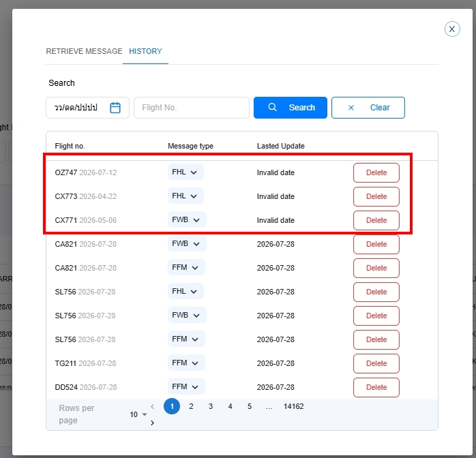The width and height of the screenshot is (476, 458).
Task: Change rows per page dropdown
Action: click(138, 414)
